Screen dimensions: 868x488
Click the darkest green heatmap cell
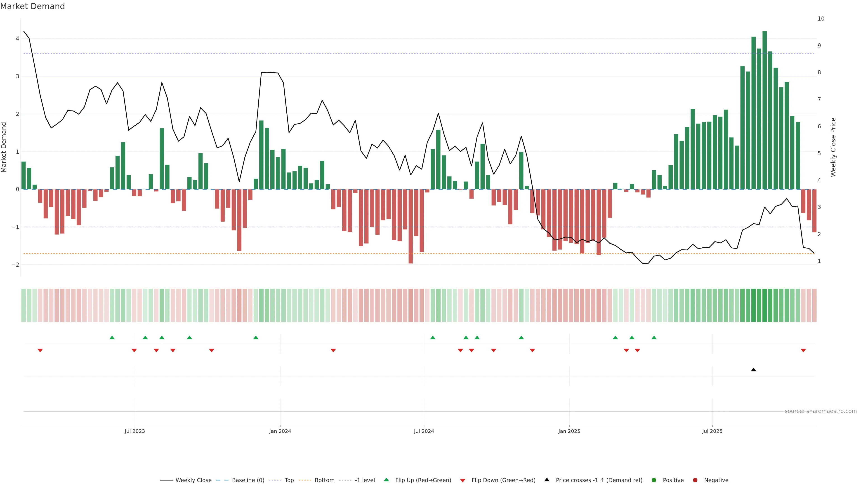tap(764, 305)
